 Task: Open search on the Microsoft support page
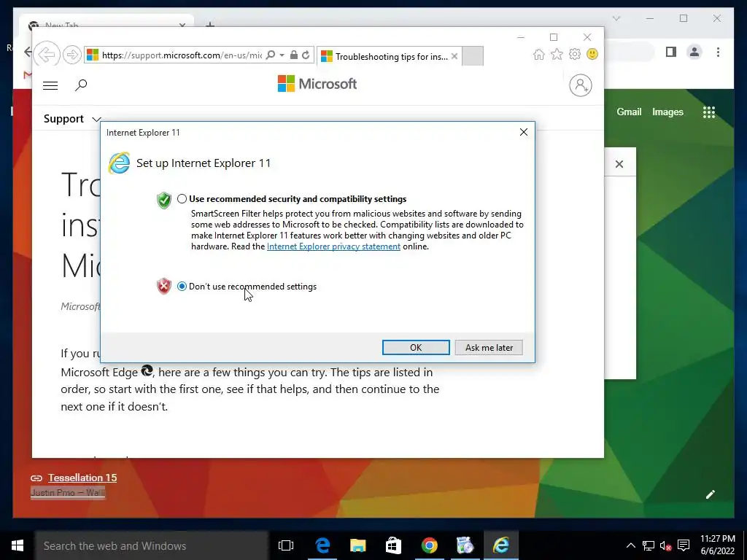[81, 85]
